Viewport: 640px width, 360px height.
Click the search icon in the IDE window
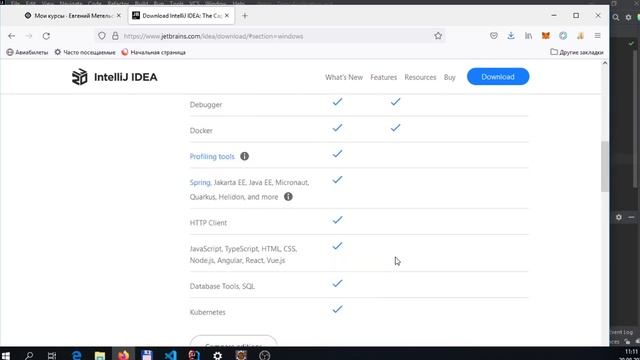click(x=616, y=17)
